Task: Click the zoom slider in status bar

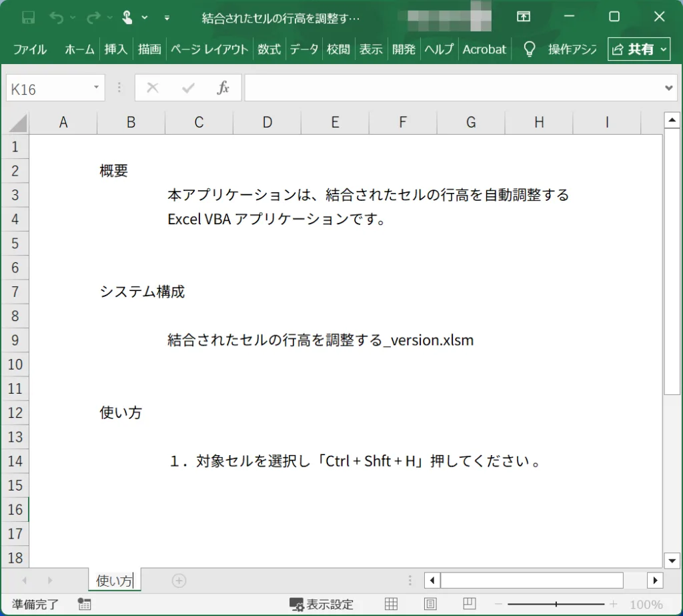Action: 556,604
